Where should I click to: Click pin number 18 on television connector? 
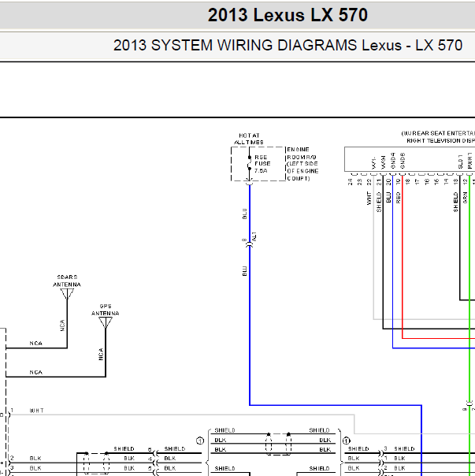[407, 182]
